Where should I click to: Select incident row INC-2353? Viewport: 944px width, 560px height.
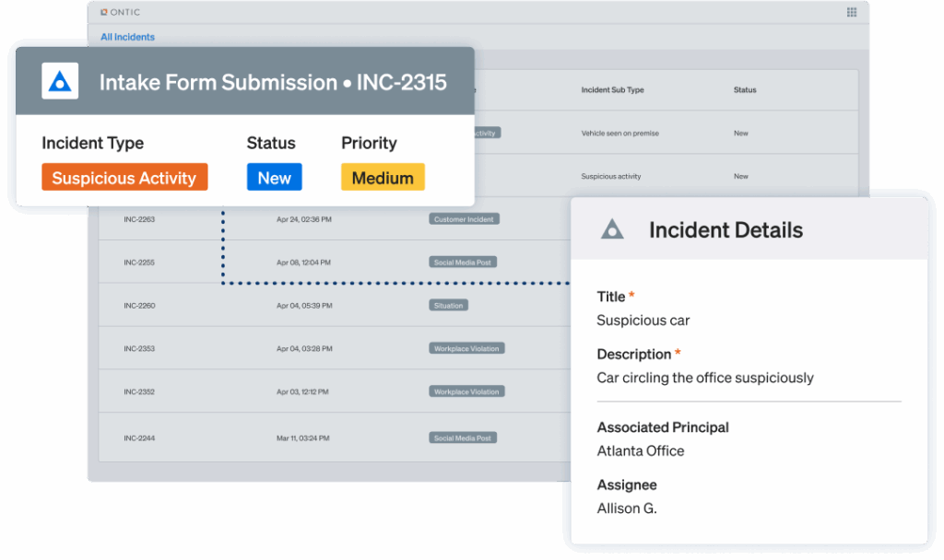[x=335, y=348]
